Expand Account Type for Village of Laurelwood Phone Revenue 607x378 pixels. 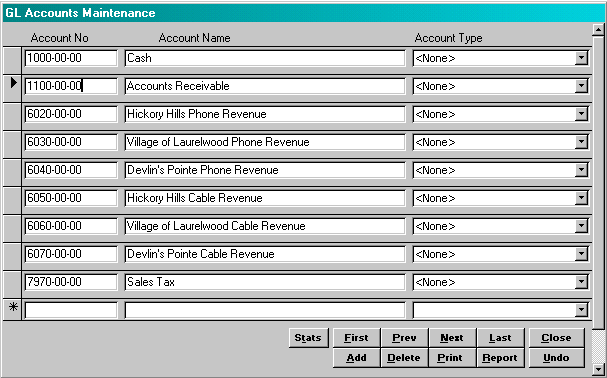pos(581,142)
